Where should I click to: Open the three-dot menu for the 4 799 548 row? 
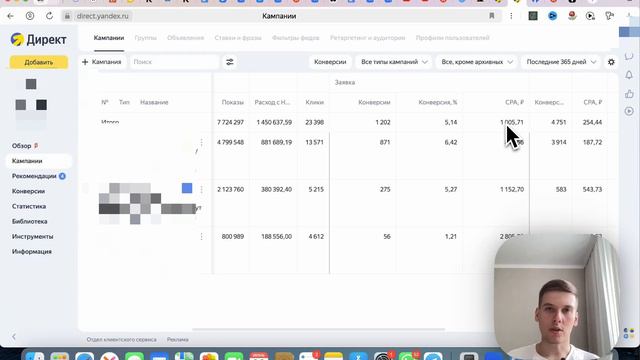[201, 142]
